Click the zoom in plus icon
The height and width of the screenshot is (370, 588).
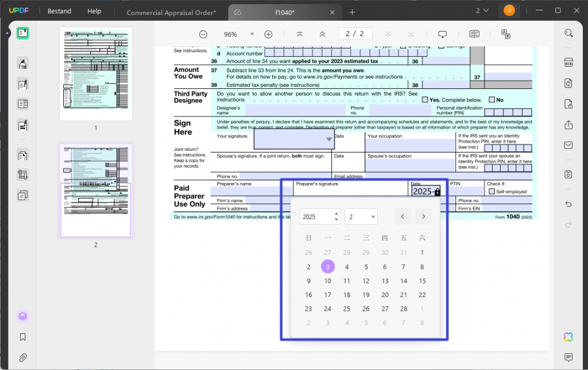(x=268, y=34)
